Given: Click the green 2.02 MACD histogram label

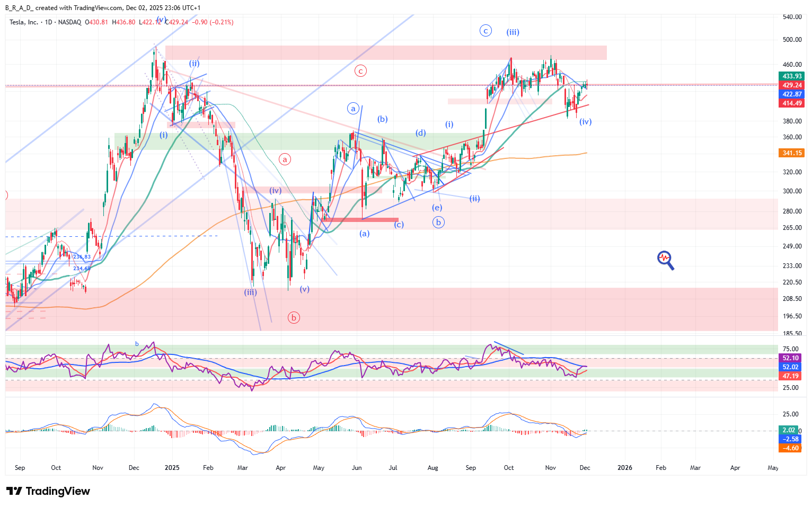Looking at the screenshot, I should click(789, 430).
